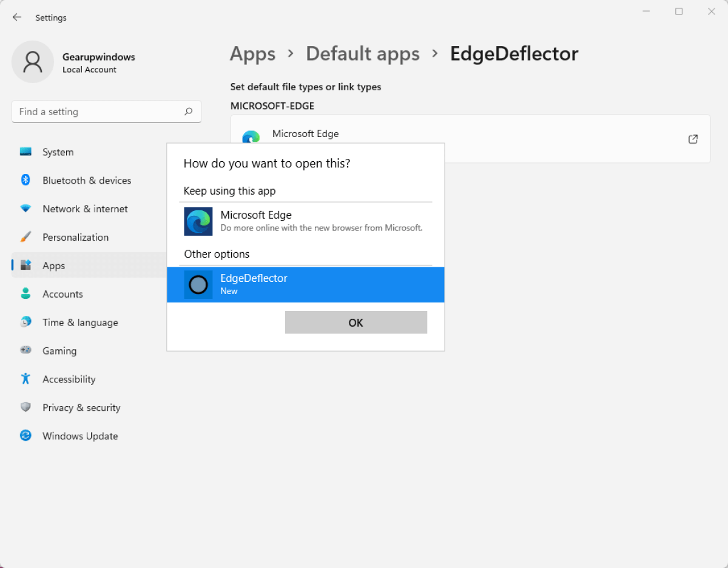Click the Accessibility figure icon
Viewport: 728px width, 568px height.
25,379
